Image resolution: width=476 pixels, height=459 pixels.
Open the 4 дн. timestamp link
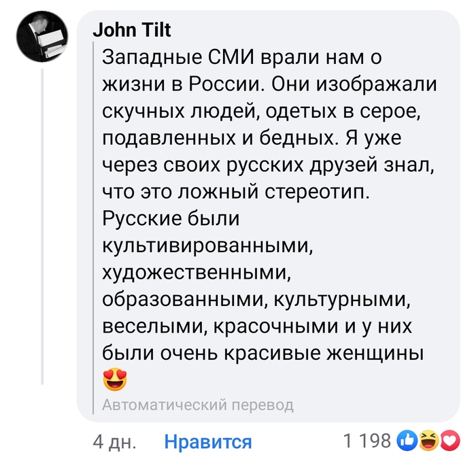(114, 442)
